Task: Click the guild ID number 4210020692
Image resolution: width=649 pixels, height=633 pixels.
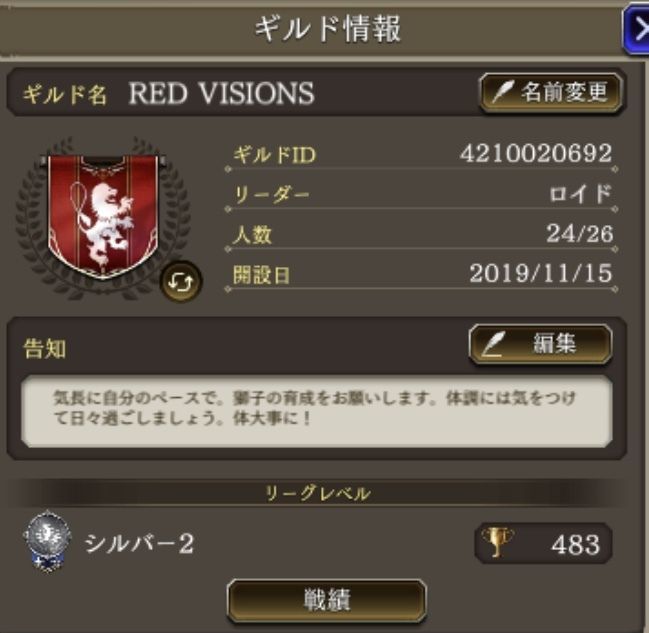Action: pos(536,153)
